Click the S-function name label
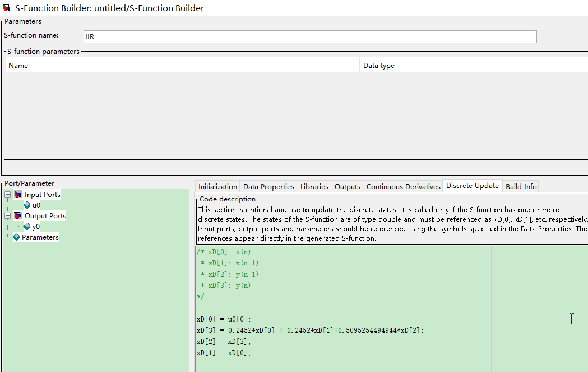This screenshot has height=372, width=588. point(31,35)
